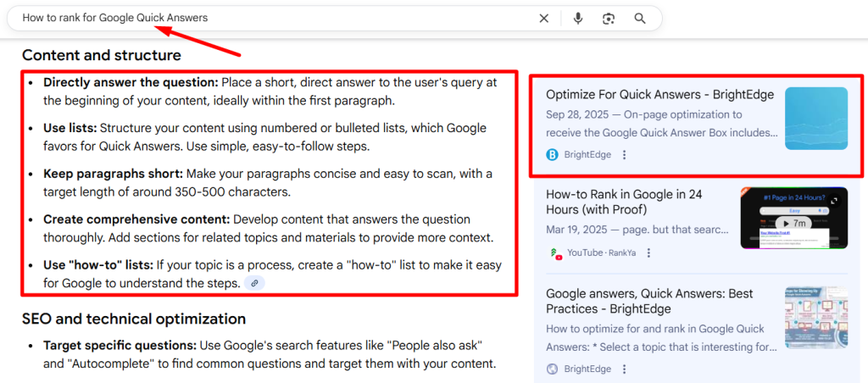868x383 pixels.
Task: Click into the search box containing "How to rank"
Action: tap(271, 18)
